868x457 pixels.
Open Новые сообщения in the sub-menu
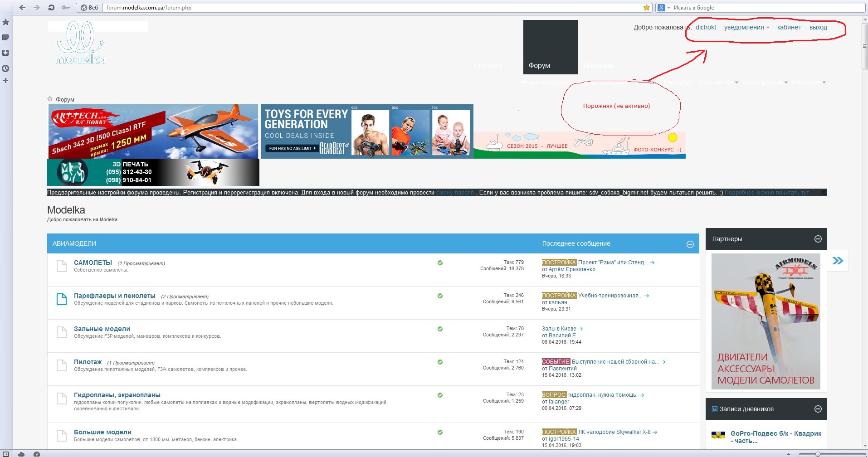(x=546, y=83)
